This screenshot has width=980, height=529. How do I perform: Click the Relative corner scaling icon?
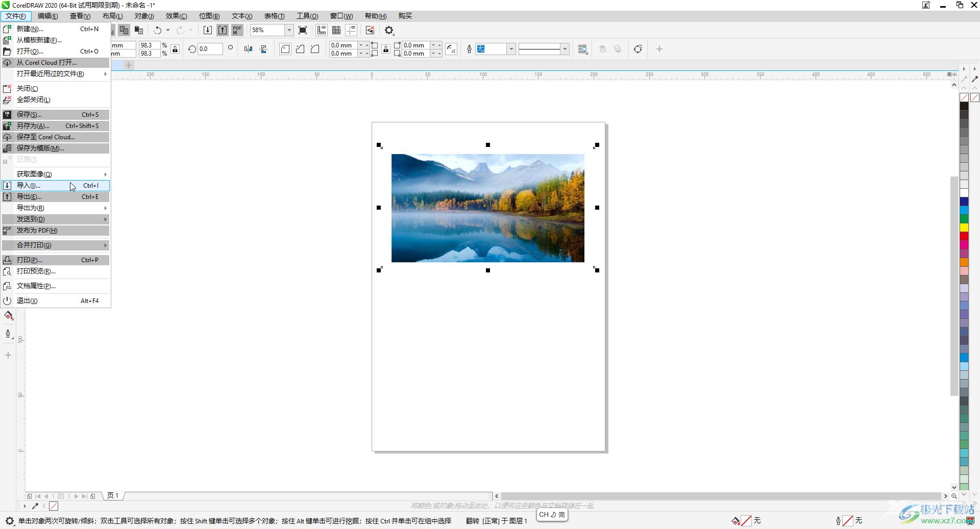click(451, 49)
